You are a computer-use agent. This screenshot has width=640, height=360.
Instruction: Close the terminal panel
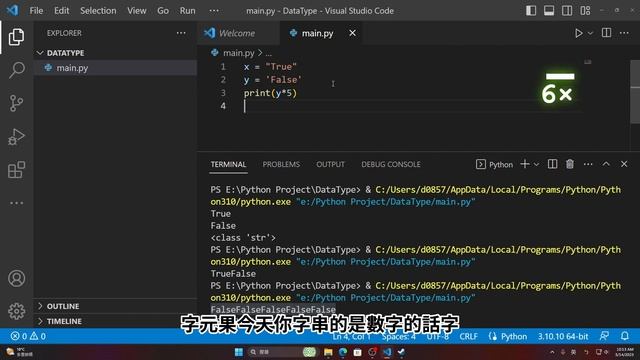pos(624,164)
